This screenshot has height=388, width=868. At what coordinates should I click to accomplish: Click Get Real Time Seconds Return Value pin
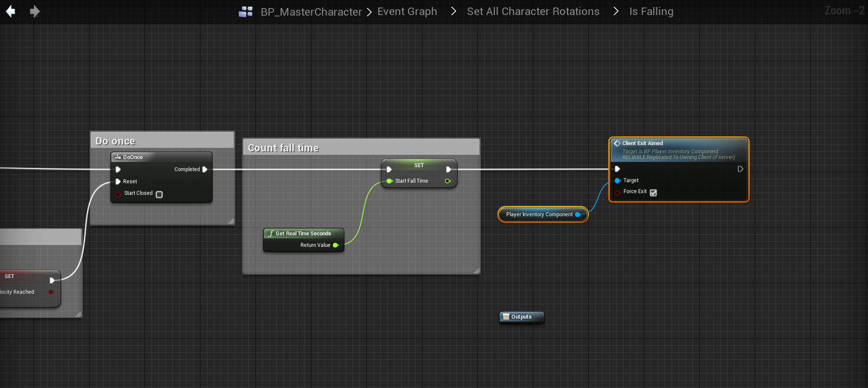pos(335,245)
